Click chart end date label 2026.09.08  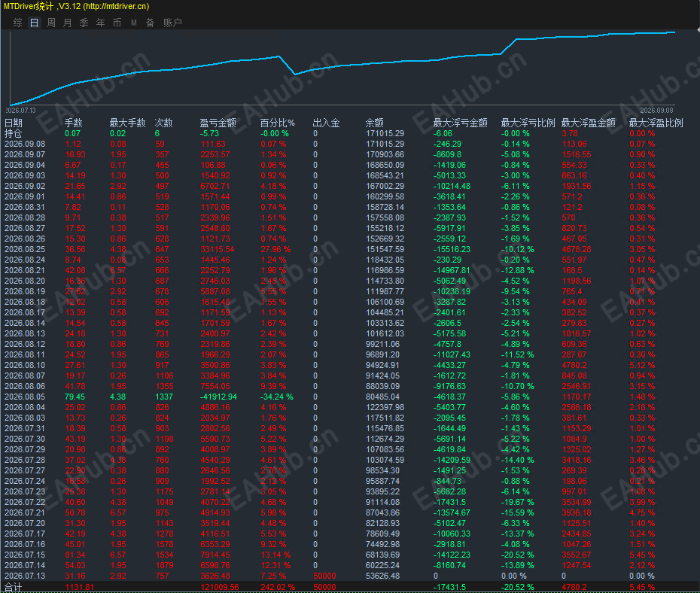click(656, 110)
